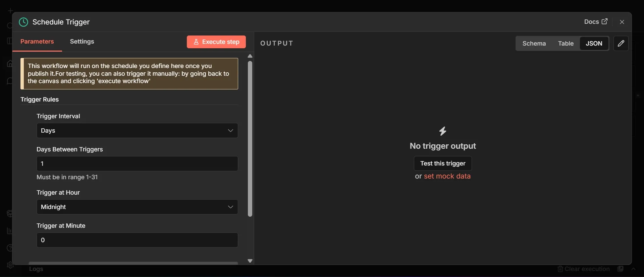The height and width of the screenshot is (277, 644).
Task: Open the Settings tab
Action: click(x=82, y=42)
